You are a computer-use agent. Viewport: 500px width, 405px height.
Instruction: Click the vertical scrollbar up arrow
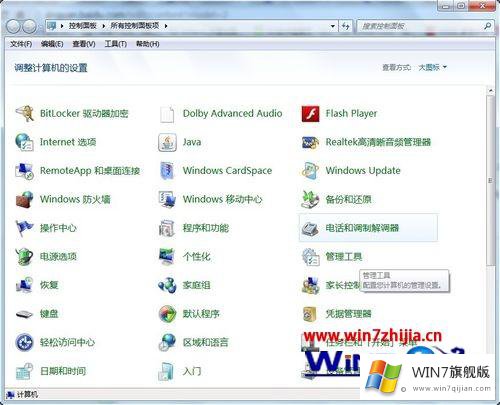click(490, 90)
